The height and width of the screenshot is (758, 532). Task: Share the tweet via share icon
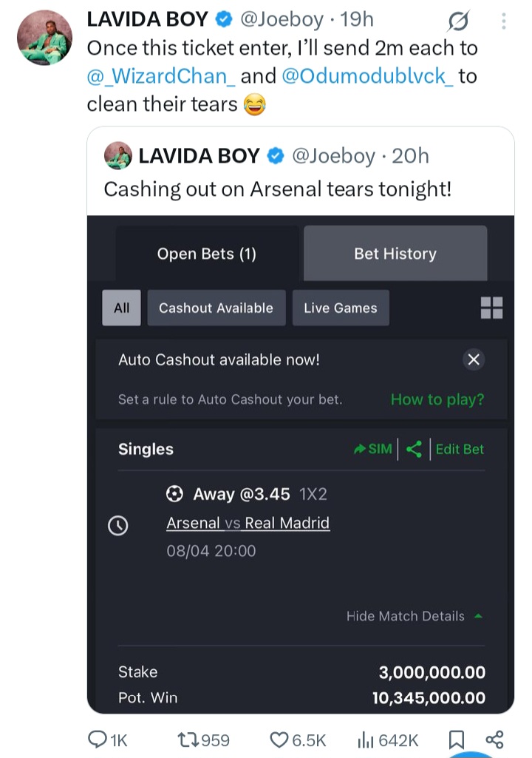(494, 740)
